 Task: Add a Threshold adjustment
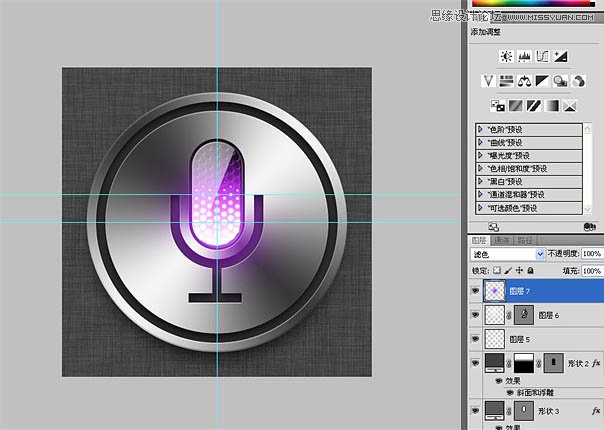534,106
